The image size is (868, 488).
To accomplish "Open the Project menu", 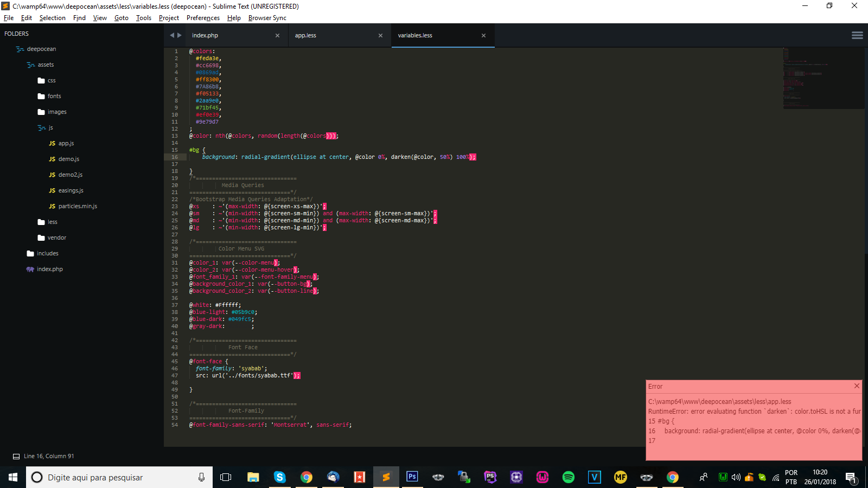I will click(169, 18).
